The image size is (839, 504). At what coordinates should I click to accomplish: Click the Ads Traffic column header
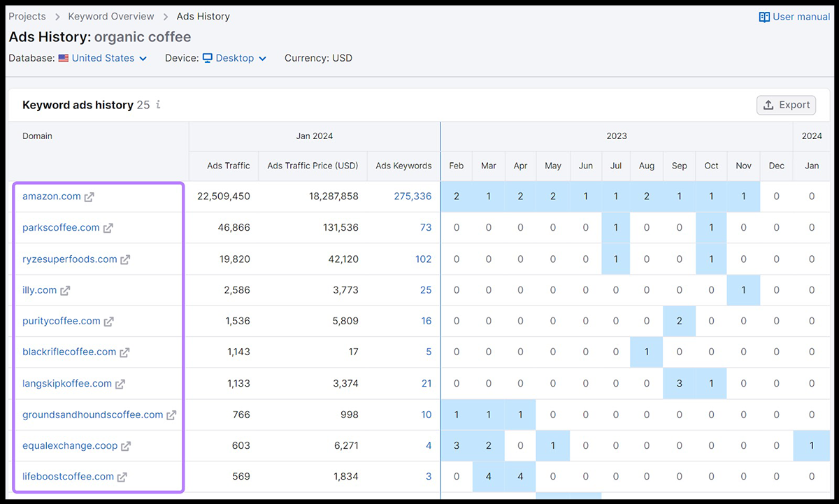[x=228, y=166]
